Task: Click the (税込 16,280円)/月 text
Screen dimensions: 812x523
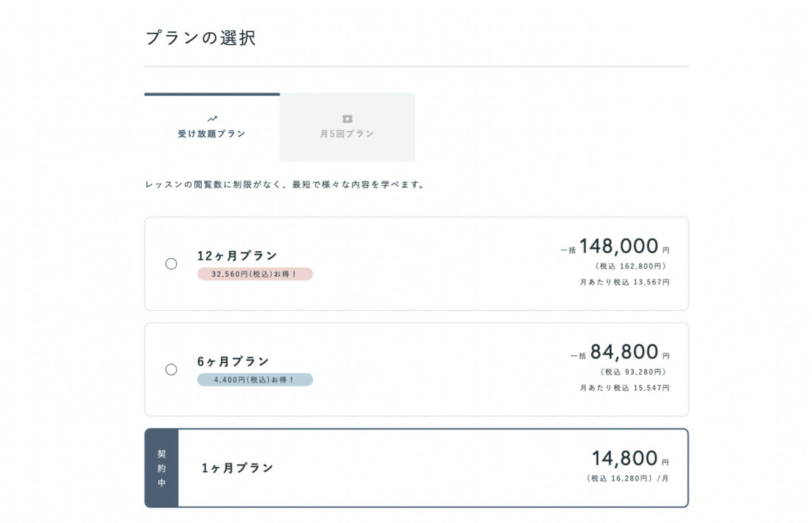Action: (627, 478)
